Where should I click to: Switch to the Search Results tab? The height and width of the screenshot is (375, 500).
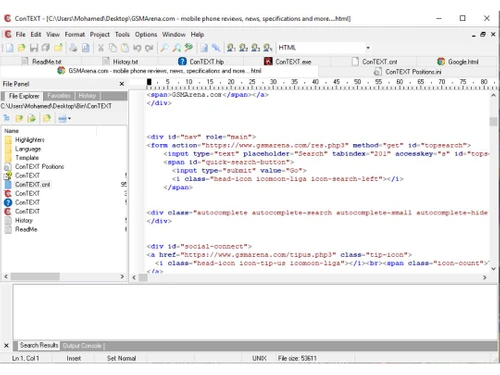pyautogui.click(x=39, y=345)
